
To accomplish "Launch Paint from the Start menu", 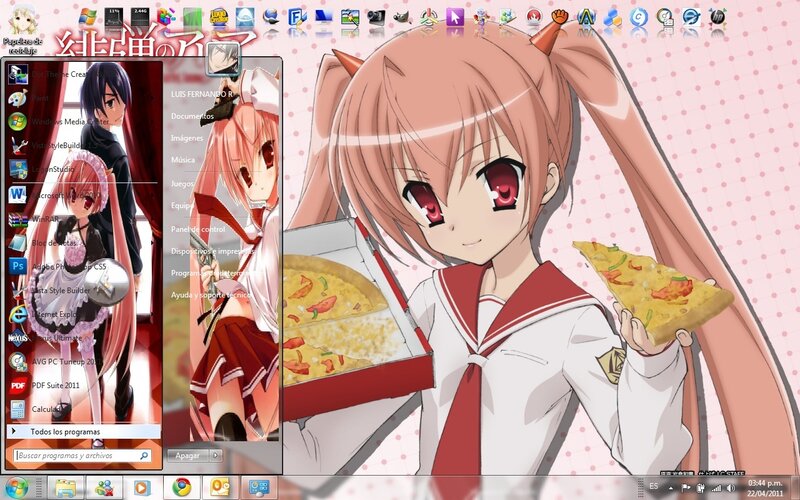I will tap(83, 98).
